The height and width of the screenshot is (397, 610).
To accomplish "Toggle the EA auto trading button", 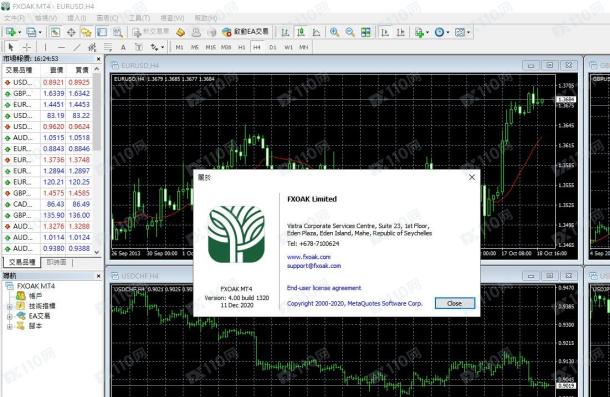I will (x=245, y=32).
